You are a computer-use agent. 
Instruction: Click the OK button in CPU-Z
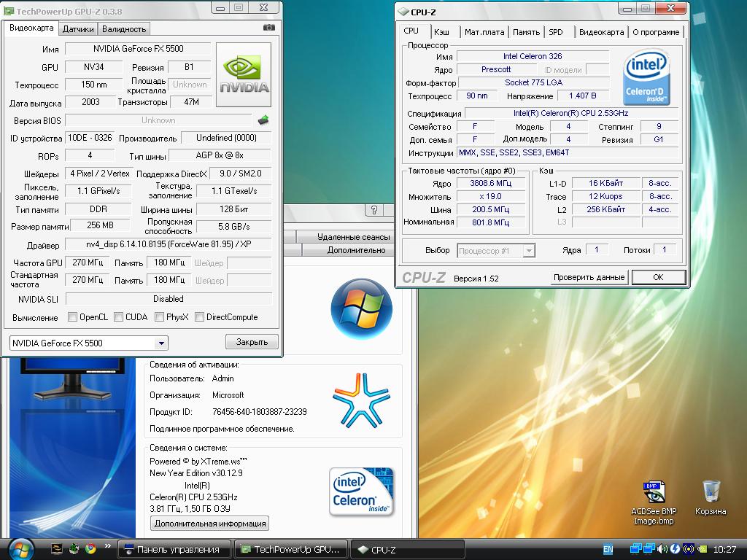point(659,277)
